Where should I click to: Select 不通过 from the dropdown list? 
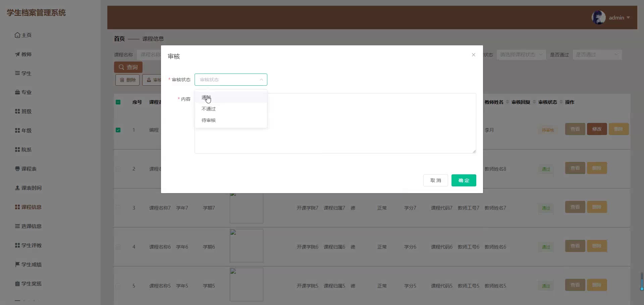tap(209, 109)
